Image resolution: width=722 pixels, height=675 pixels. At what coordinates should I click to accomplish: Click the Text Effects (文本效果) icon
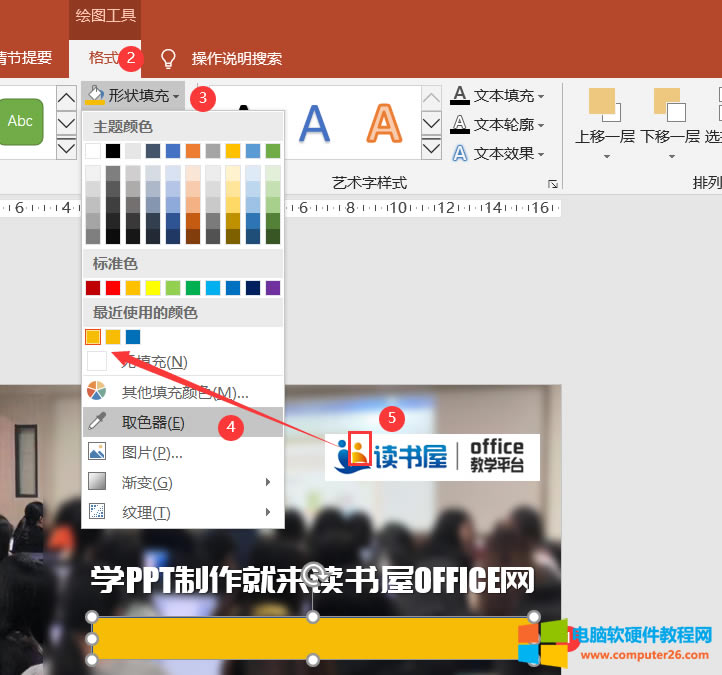[x=460, y=154]
